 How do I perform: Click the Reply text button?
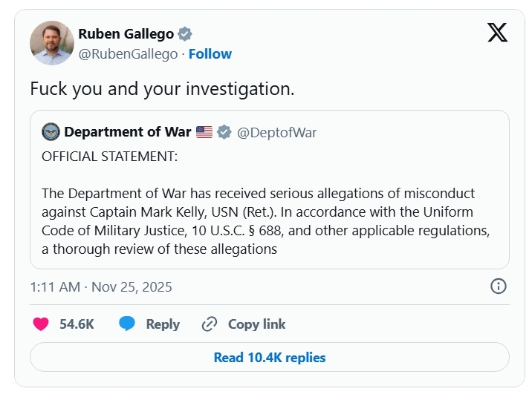163,324
